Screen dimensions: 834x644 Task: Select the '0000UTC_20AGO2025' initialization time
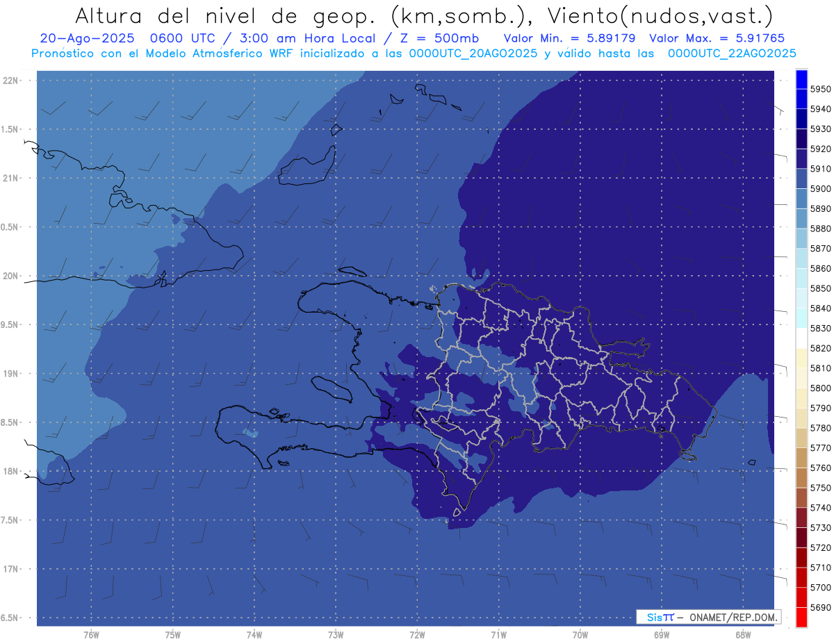pyautogui.click(x=473, y=53)
